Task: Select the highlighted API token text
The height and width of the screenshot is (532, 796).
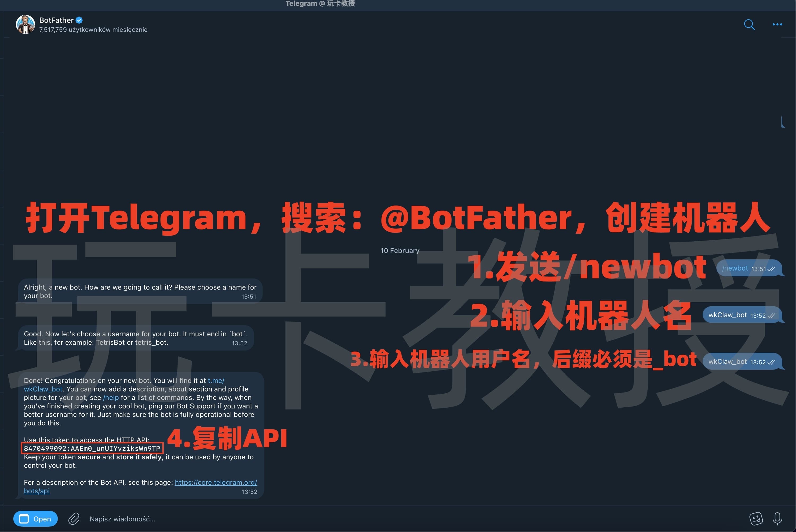Action: [92, 448]
